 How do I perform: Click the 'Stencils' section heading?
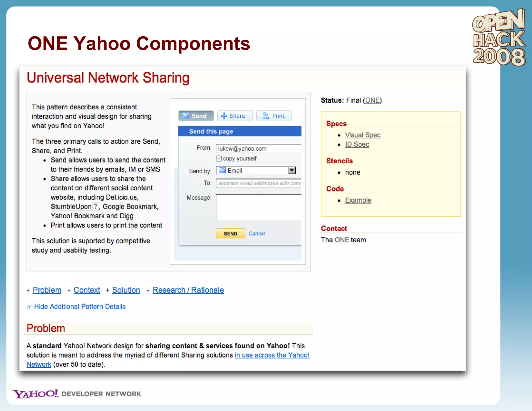(x=340, y=161)
